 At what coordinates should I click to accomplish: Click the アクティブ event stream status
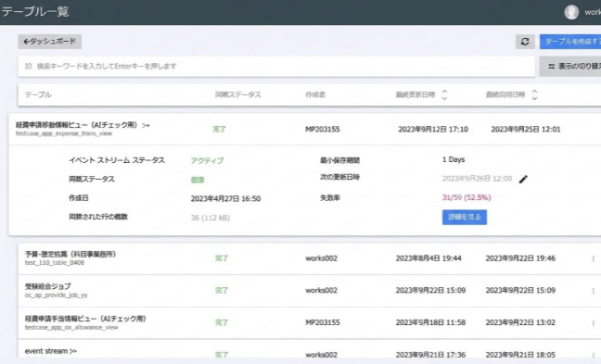click(x=207, y=161)
